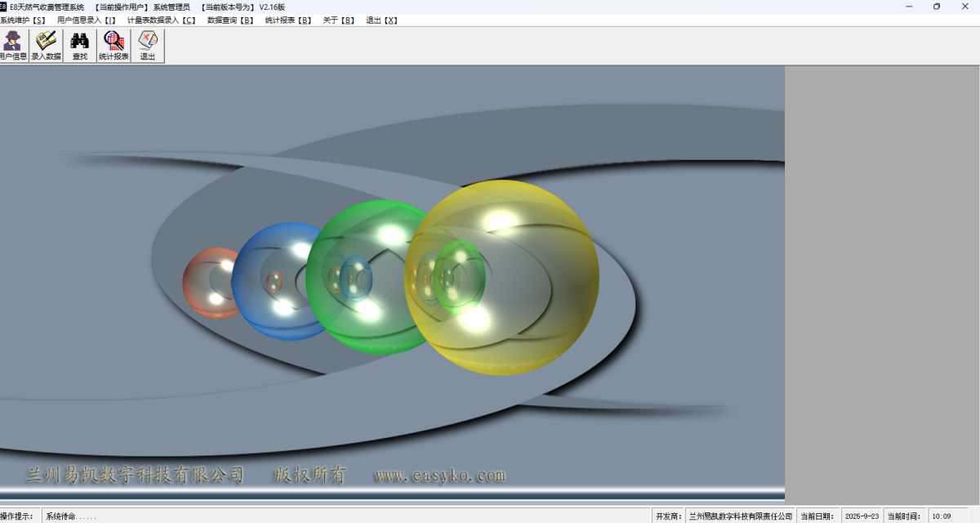Select the 查找 binoculars icon
The width and height of the screenshot is (980, 523).
pyautogui.click(x=79, y=46)
